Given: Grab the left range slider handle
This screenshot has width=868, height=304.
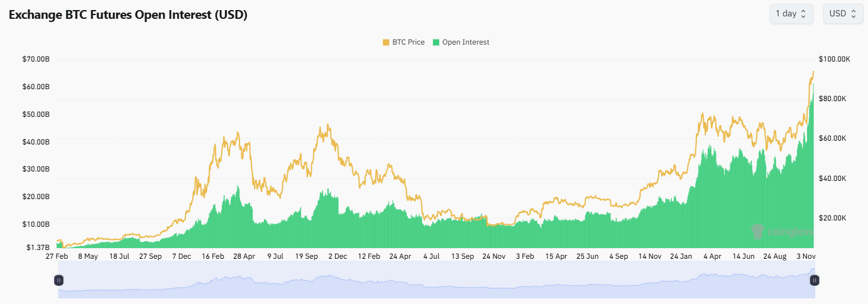Looking at the screenshot, I should [x=58, y=280].
